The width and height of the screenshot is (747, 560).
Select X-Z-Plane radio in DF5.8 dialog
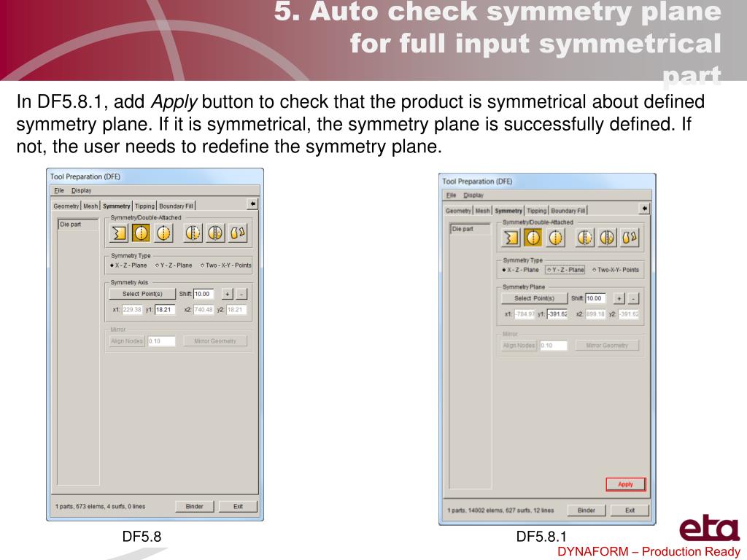[x=128, y=265]
